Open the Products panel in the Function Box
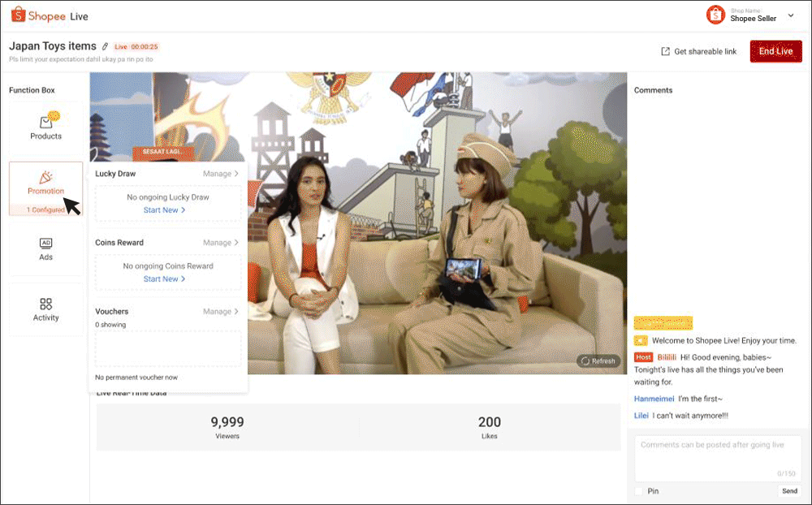Image resolution: width=812 pixels, height=505 pixels. click(x=45, y=126)
